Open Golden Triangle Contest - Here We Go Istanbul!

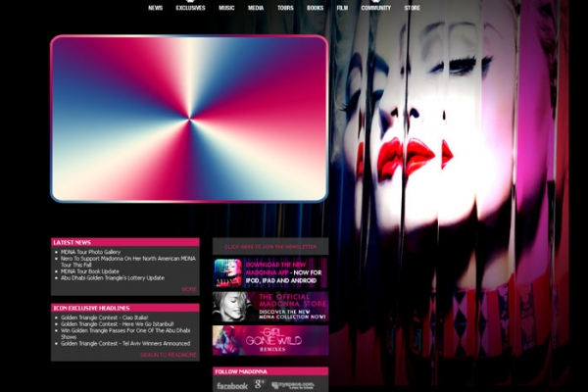click(x=117, y=323)
